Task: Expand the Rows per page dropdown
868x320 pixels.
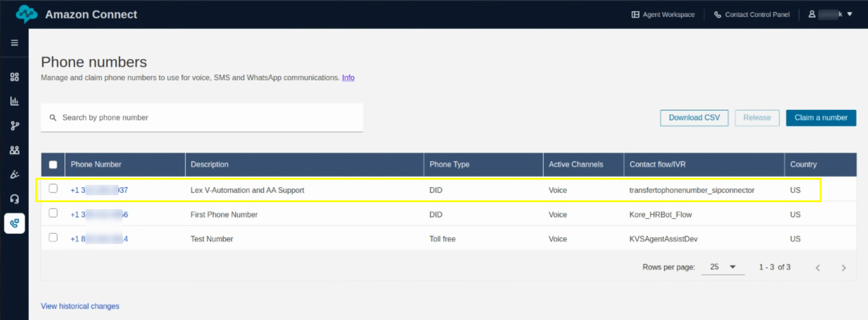Action: pyautogui.click(x=723, y=267)
